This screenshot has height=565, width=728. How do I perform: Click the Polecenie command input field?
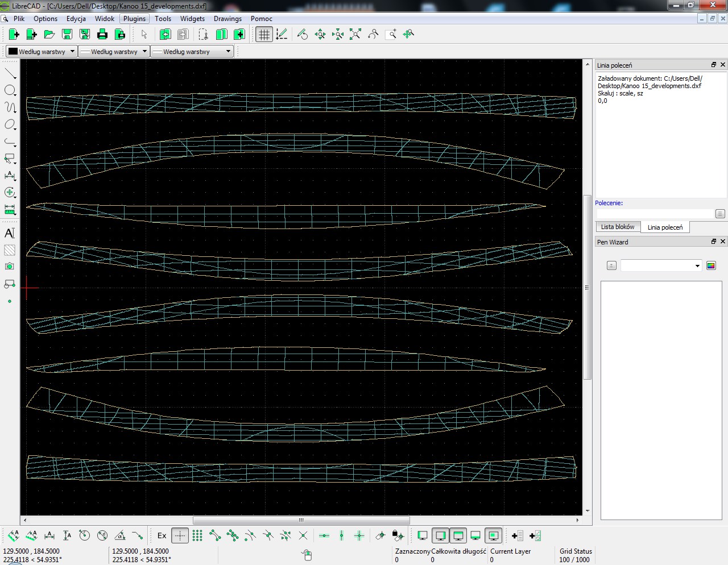(x=654, y=214)
